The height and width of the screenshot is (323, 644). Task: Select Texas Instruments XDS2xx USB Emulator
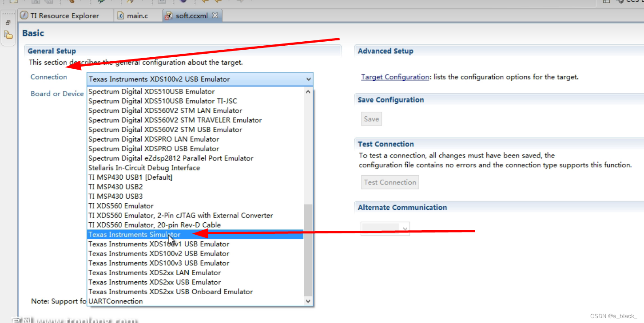tap(195, 282)
